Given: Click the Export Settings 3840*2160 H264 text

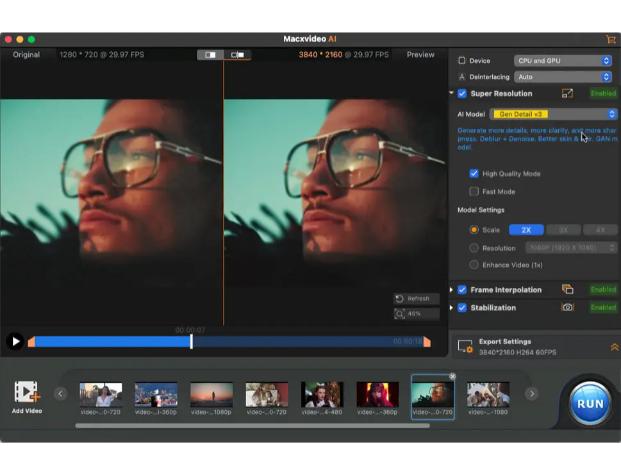Looking at the screenshot, I should 517,352.
